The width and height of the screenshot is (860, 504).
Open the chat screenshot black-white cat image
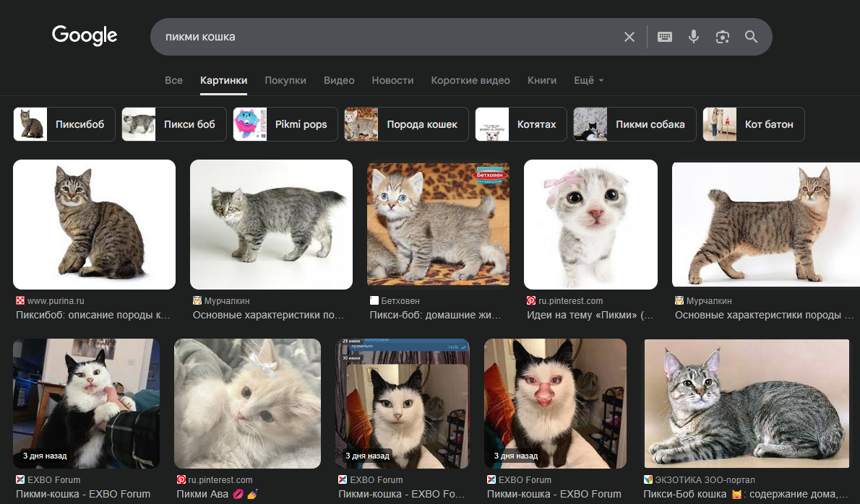click(403, 404)
